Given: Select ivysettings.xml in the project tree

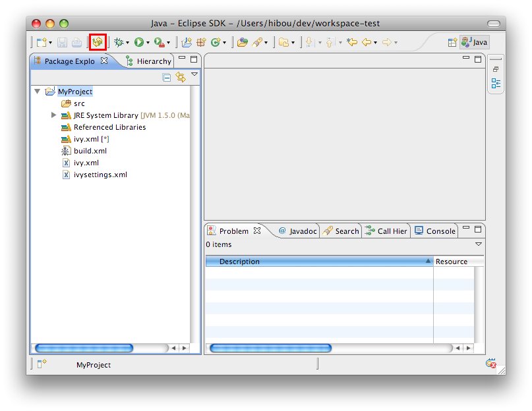Looking at the screenshot, I should tap(100, 175).
